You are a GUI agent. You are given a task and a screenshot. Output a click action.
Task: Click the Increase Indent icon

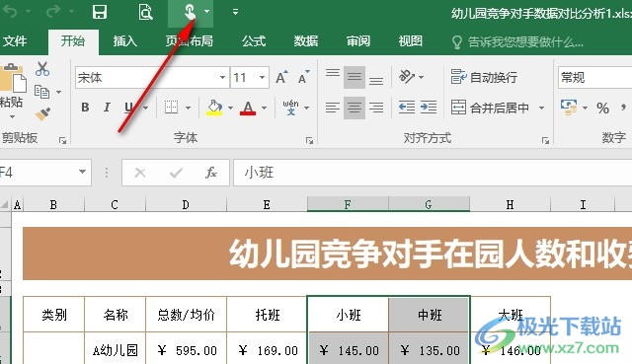(x=428, y=108)
